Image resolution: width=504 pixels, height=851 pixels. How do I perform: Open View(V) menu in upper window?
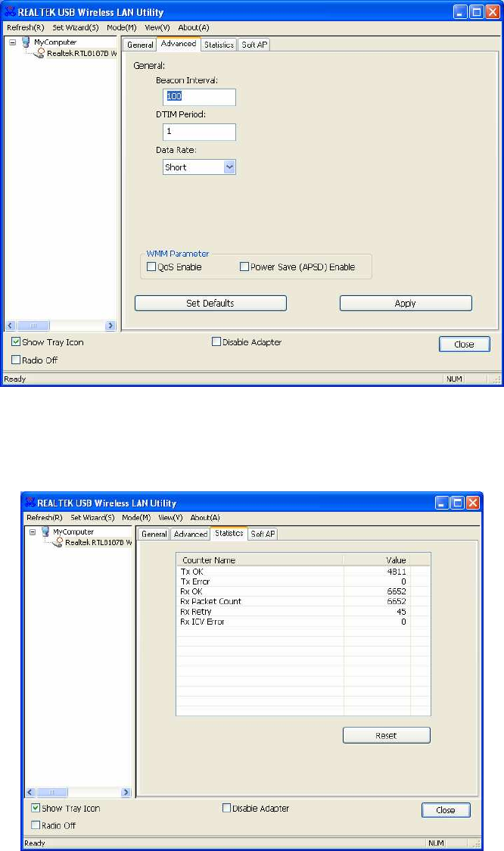[157, 28]
